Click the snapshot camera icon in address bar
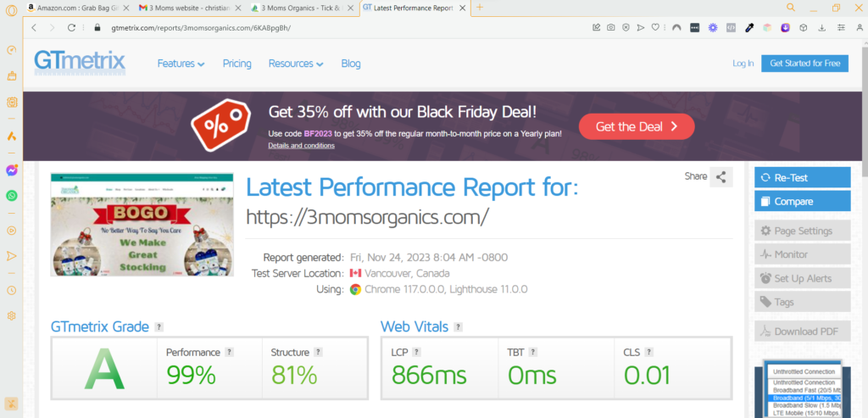The width and height of the screenshot is (868, 418). point(610,27)
